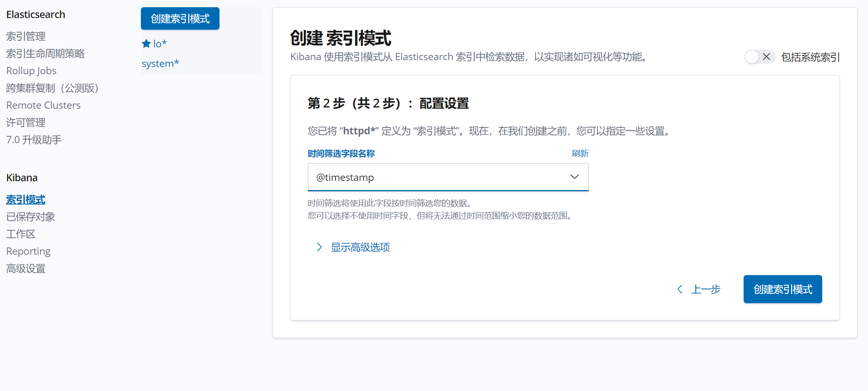Click the top-left 创建索引模式 button

180,18
